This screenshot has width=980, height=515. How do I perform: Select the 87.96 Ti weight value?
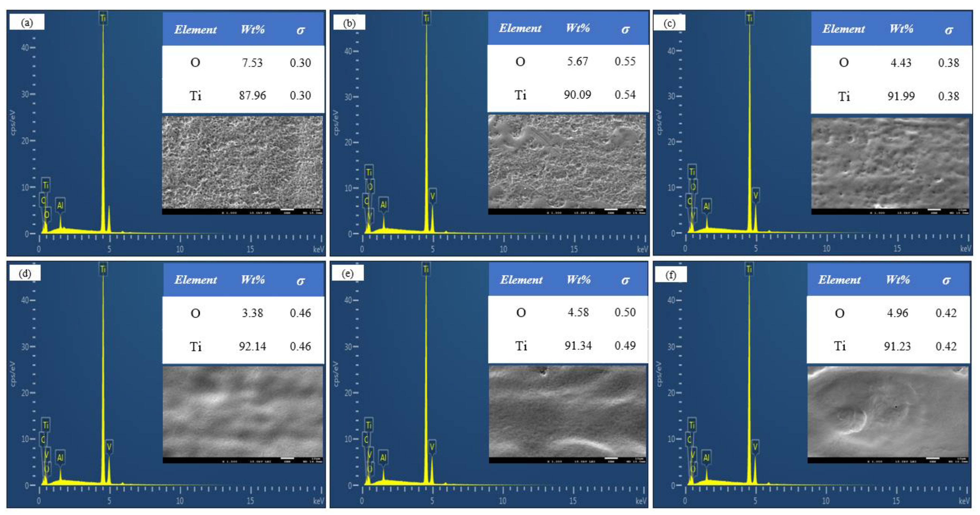[x=252, y=96]
